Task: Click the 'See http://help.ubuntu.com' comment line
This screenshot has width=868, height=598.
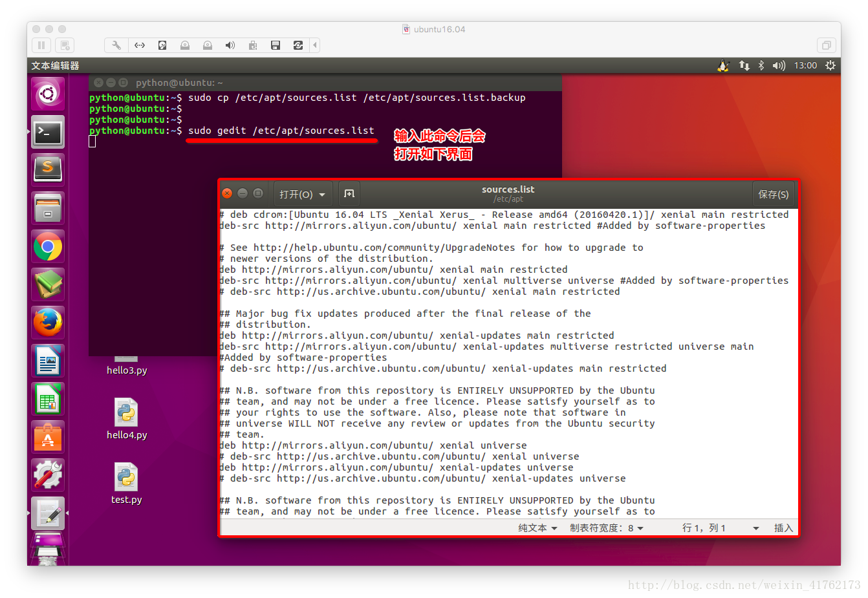Action: (x=432, y=248)
